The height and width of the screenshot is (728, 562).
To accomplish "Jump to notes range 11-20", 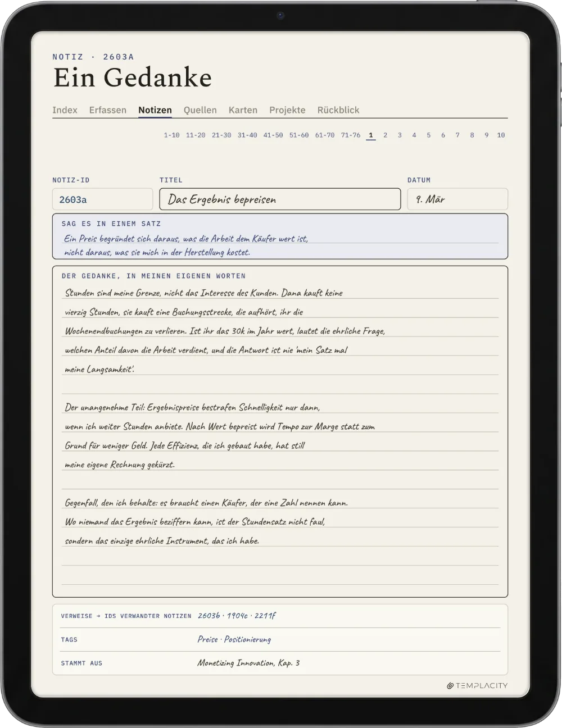I will point(196,135).
